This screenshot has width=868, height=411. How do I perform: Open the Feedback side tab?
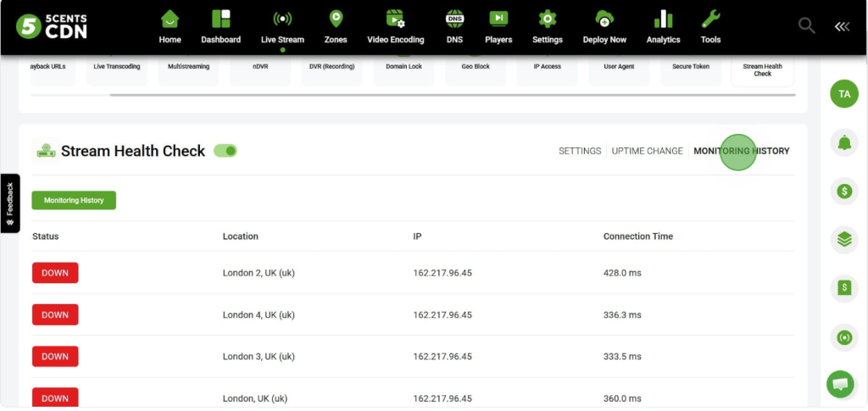(10, 203)
